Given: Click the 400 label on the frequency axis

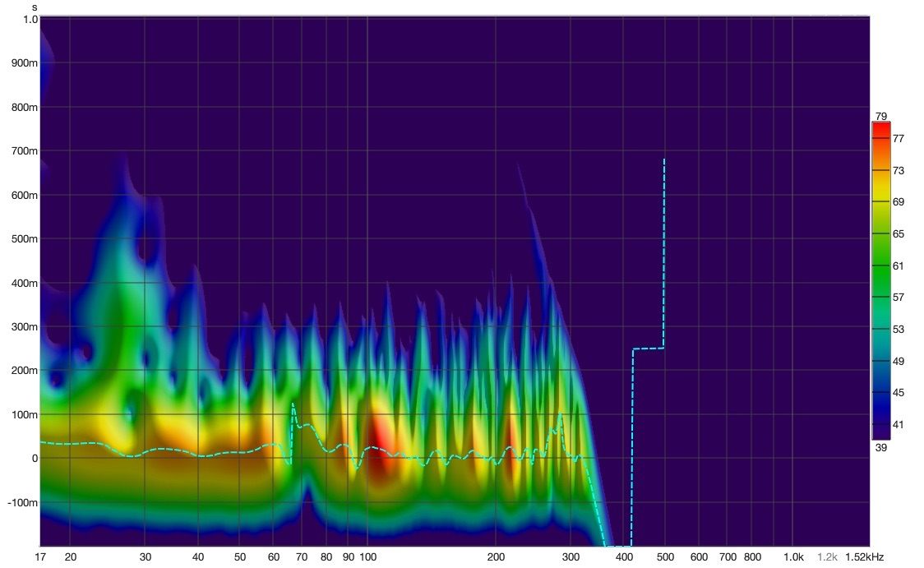Looking at the screenshot, I should click(x=624, y=557).
